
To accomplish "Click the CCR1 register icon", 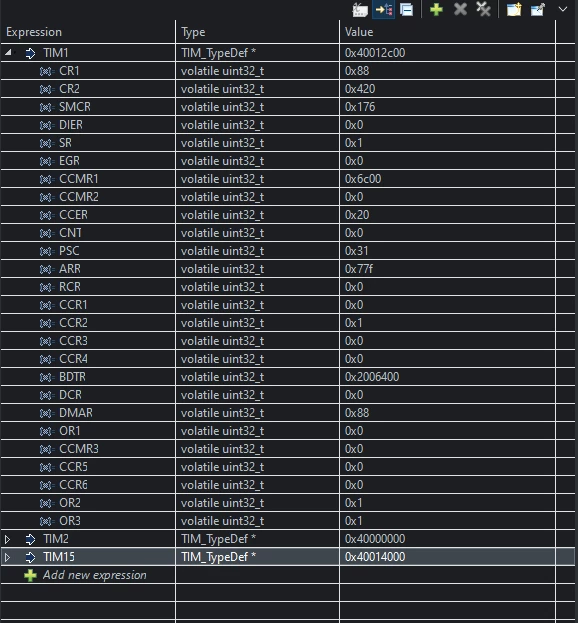I will coord(47,305).
